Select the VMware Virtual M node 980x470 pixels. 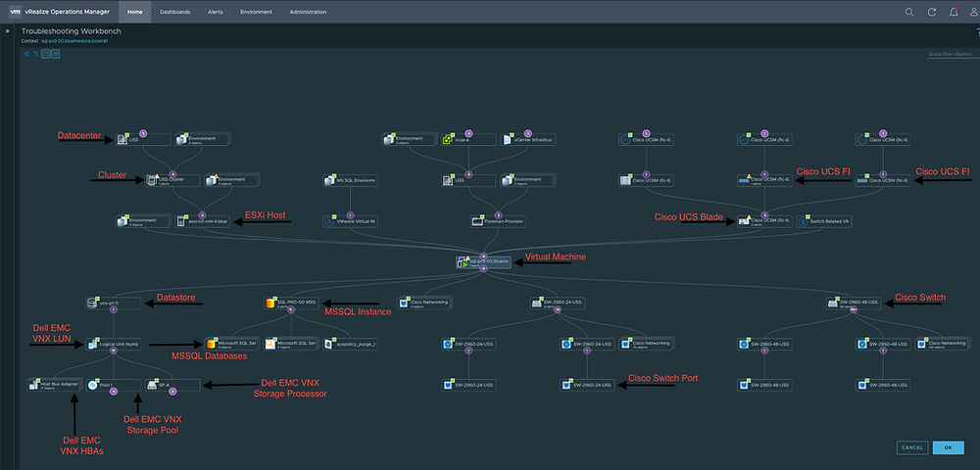click(x=350, y=221)
